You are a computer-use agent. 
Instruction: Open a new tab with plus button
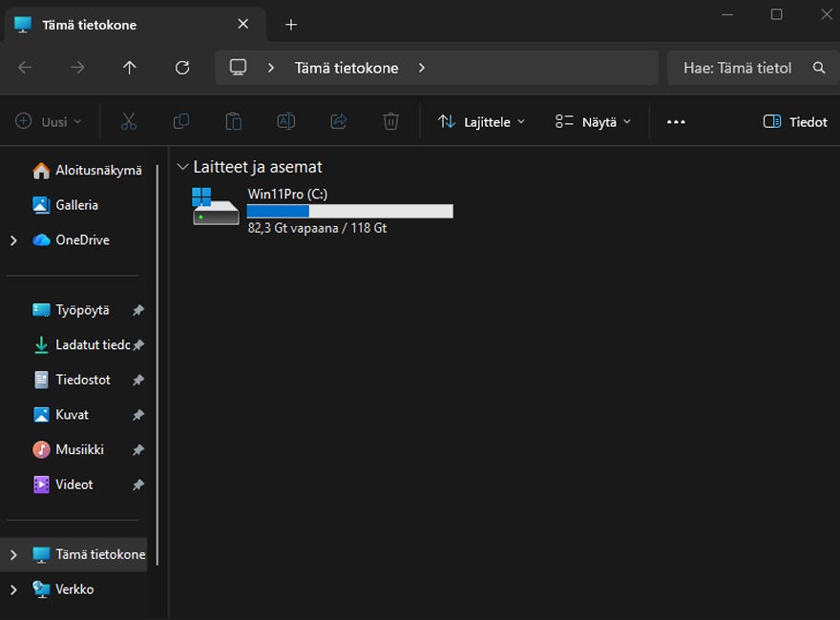point(291,25)
